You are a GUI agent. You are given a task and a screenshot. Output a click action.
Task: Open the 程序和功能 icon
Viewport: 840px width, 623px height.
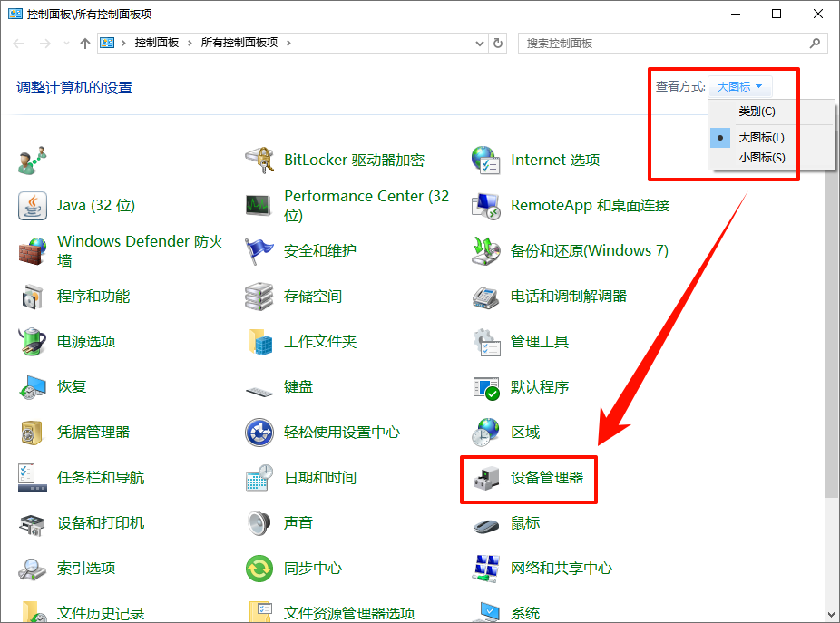coord(32,297)
